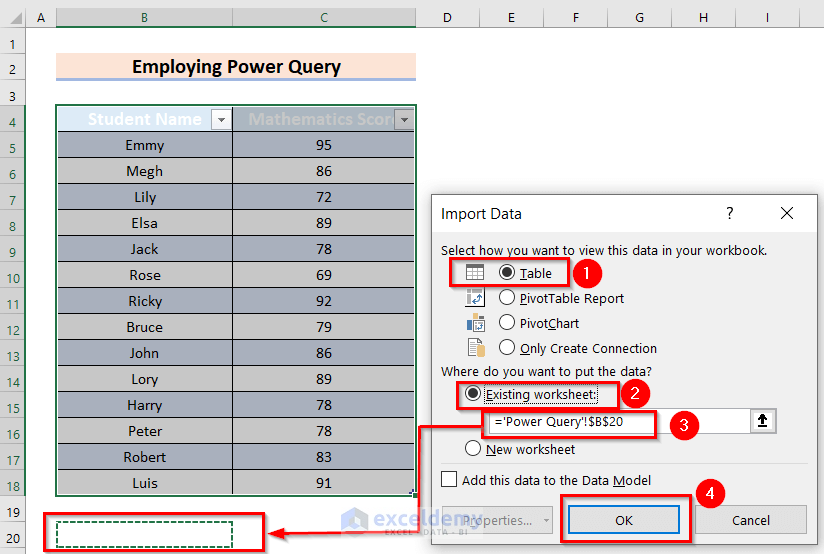Select the New worksheet radio button

click(474, 449)
